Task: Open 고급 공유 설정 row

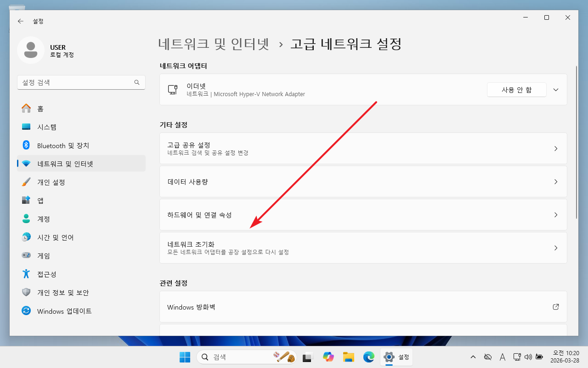Action: tap(363, 149)
